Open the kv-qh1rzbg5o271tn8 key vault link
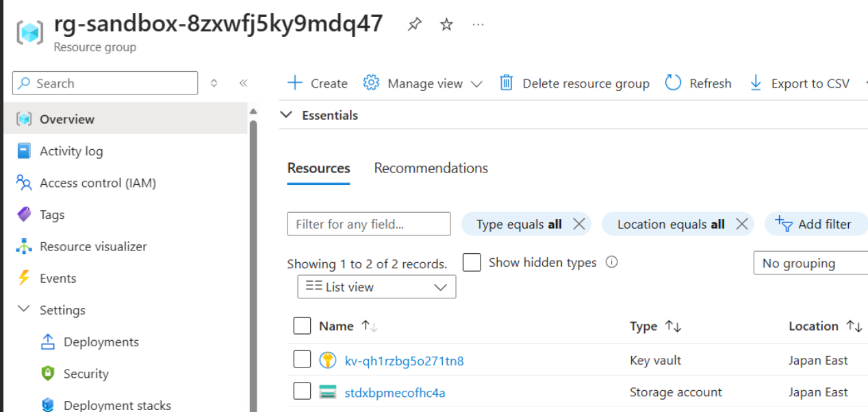The image size is (868, 412). click(x=405, y=361)
